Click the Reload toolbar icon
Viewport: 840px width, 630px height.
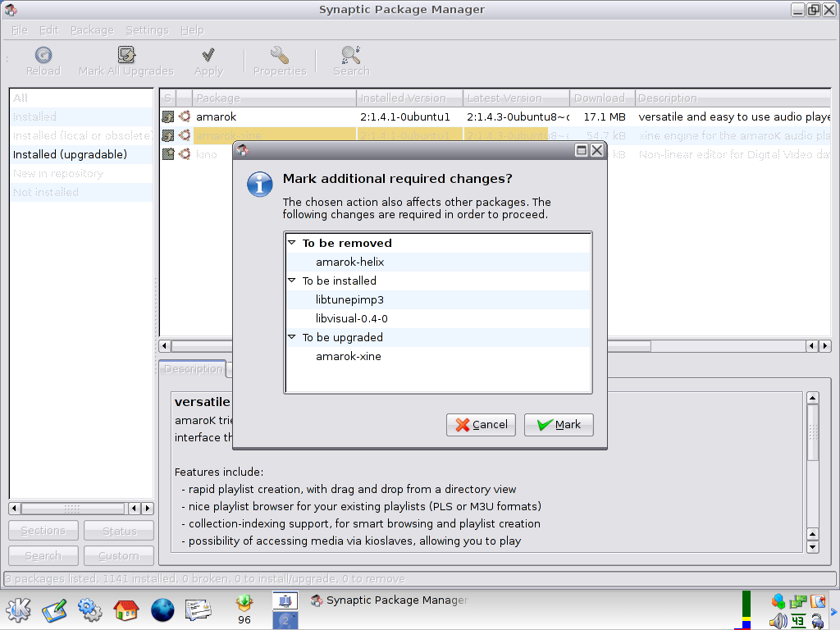[x=43, y=55]
